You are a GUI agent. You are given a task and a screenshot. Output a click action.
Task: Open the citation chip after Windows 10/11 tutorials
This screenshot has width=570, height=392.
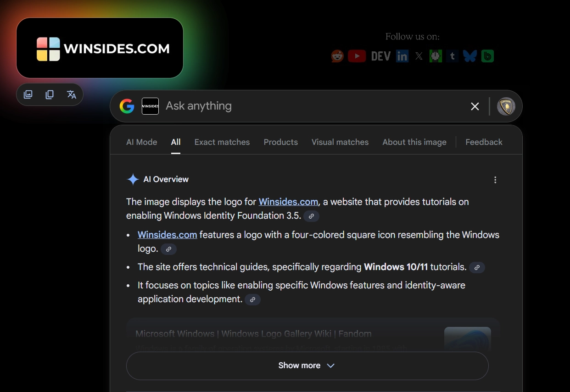(477, 267)
